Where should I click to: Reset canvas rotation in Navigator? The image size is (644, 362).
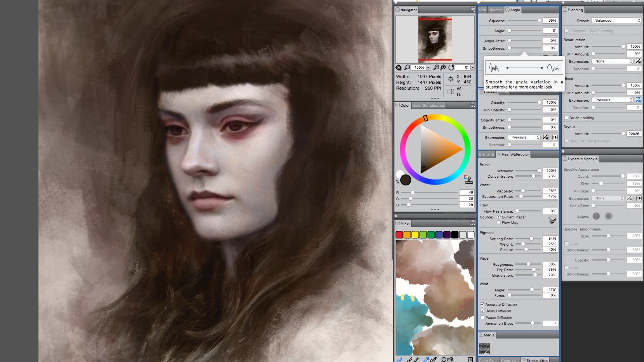pyautogui.click(x=451, y=68)
